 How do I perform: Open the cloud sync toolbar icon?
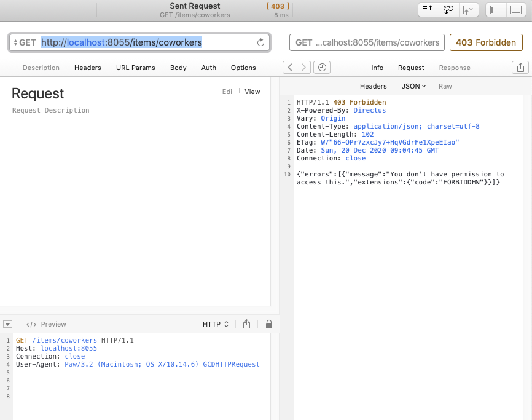tap(448, 10)
